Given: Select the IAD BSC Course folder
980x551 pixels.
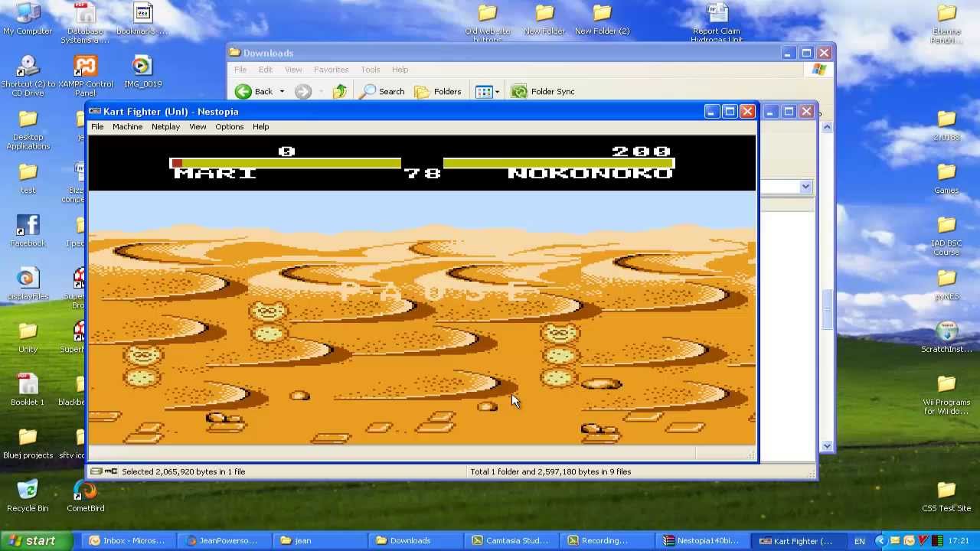Looking at the screenshot, I should [946, 235].
